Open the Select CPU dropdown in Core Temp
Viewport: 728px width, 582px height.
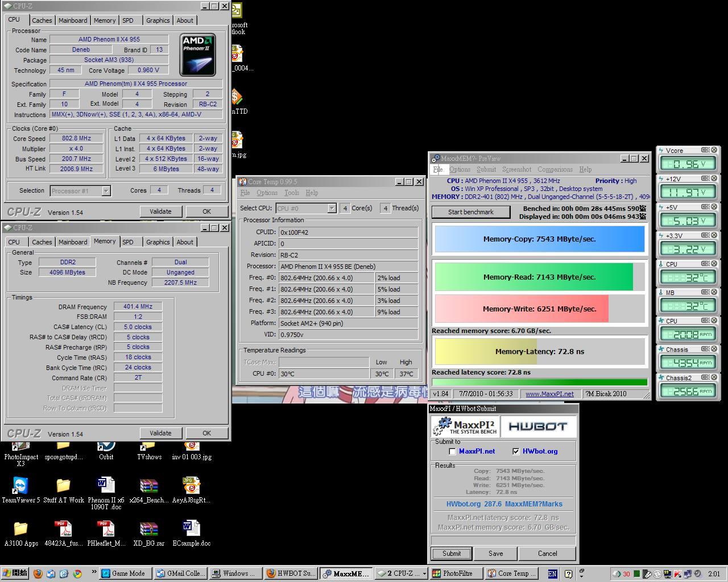pos(332,209)
